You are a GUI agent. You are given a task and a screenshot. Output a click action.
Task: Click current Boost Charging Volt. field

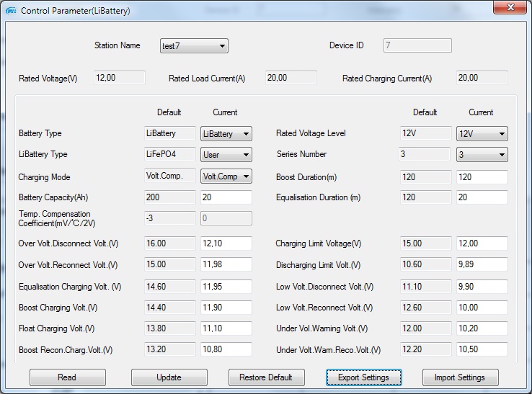point(226,308)
